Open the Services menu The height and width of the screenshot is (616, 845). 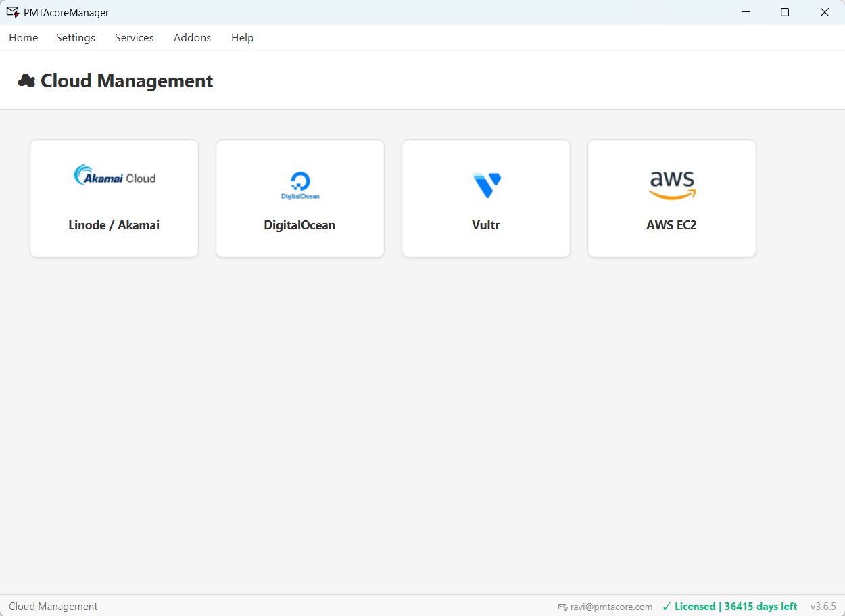(x=135, y=38)
